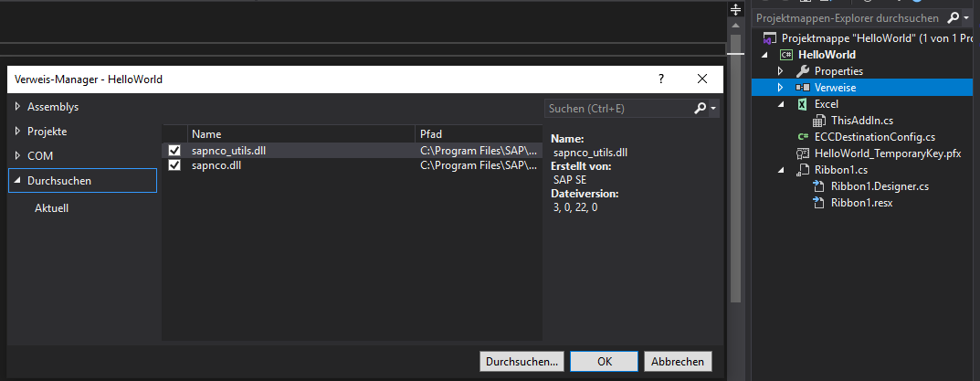Select Aktuell under Durchsuchen
The width and height of the screenshot is (980, 381).
51,208
